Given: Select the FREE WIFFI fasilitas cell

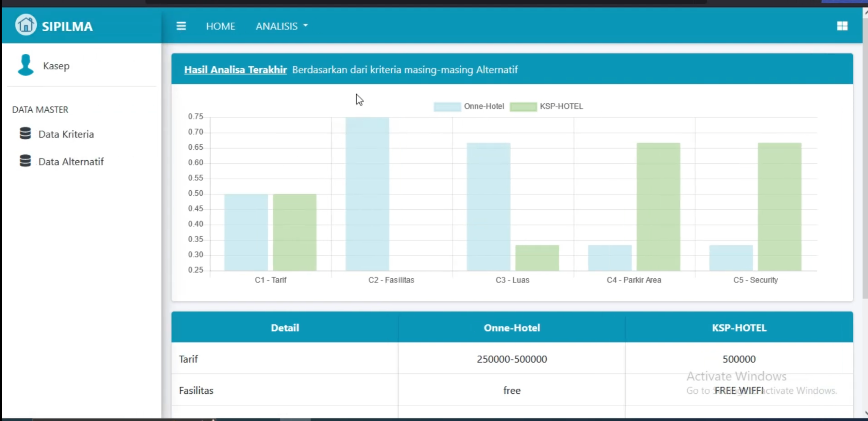Looking at the screenshot, I should pos(739,390).
